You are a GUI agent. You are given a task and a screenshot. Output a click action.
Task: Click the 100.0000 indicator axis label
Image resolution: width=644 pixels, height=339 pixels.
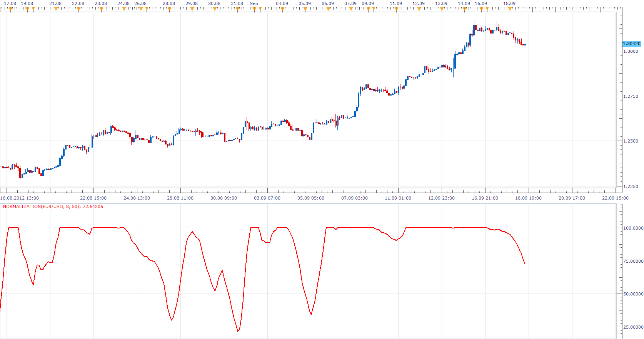click(x=633, y=228)
